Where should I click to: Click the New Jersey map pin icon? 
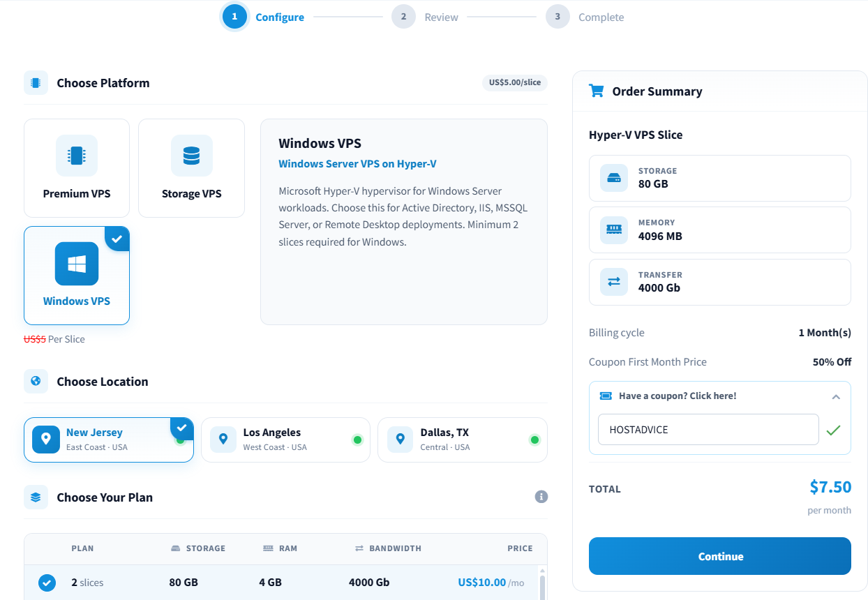pos(46,440)
